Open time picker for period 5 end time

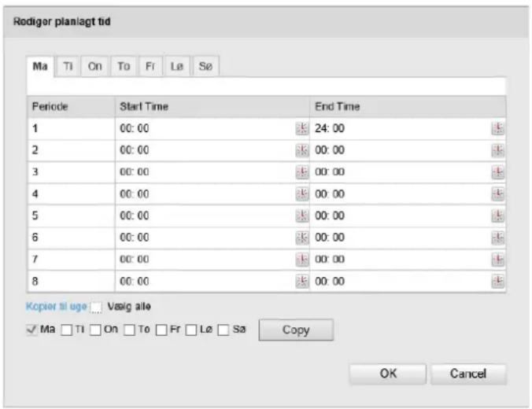tap(497, 216)
